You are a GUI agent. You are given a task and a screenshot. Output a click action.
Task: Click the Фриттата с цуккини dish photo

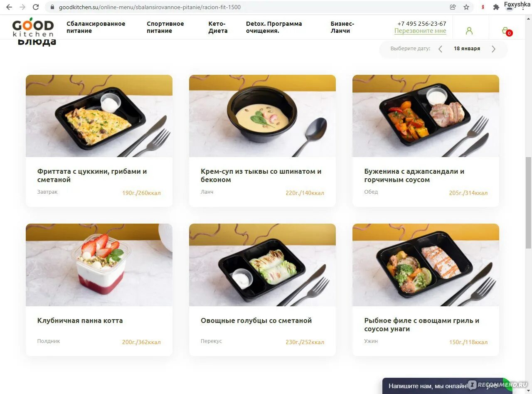click(x=99, y=116)
